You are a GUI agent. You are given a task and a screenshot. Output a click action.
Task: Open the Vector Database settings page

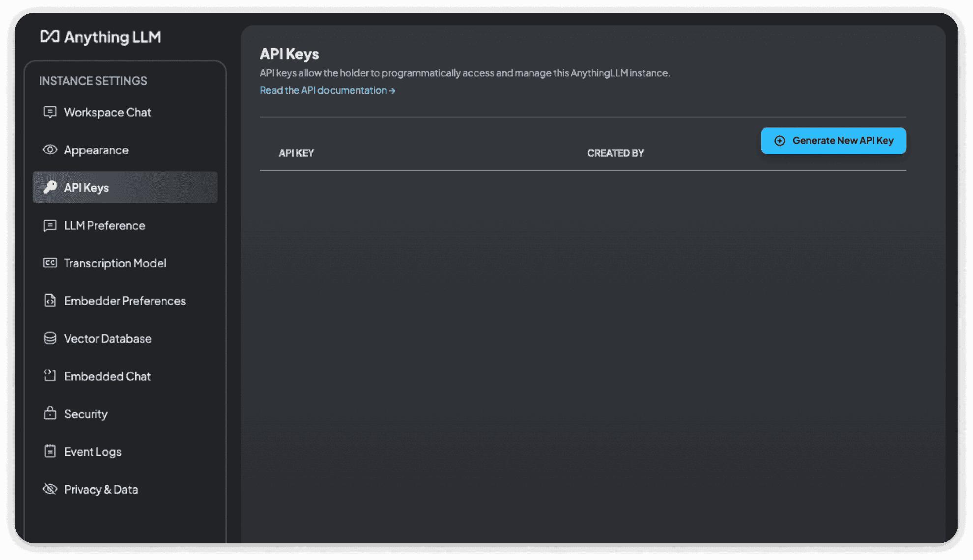pyautogui.click(x=108, y=338)
